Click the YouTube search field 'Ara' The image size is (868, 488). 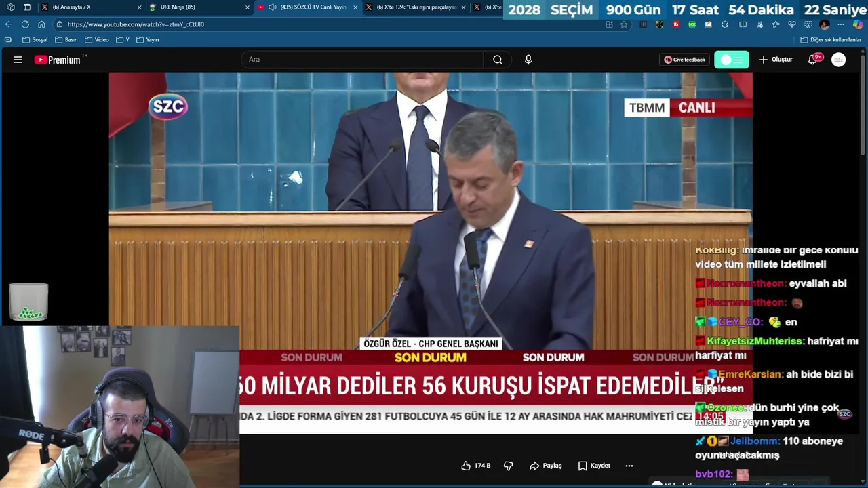(362, 60)
